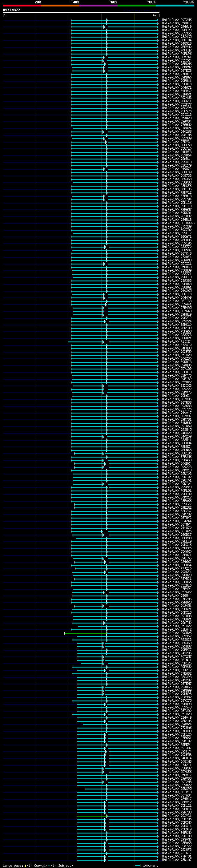Select hit UniRef100_A9NNZ4

coord(177,446)
